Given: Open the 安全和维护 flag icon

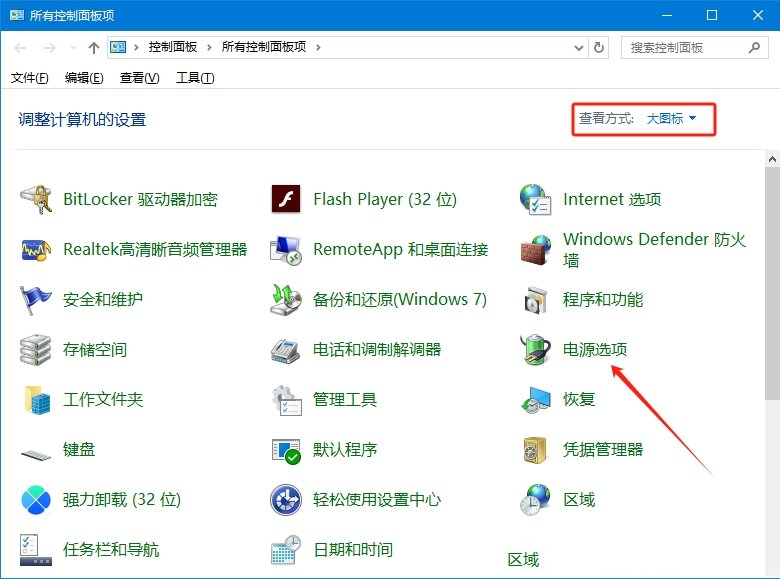Looking at the screenshot, I should coord(35,300).
